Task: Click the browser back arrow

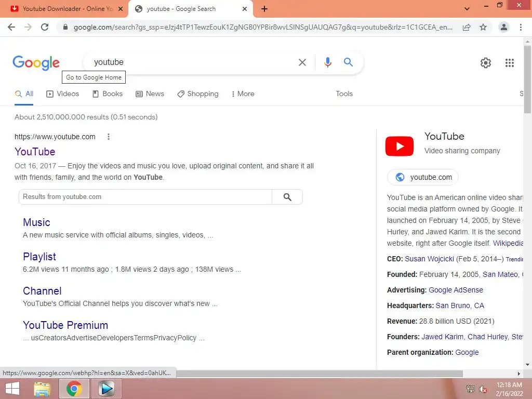Action: pos(11,27)
